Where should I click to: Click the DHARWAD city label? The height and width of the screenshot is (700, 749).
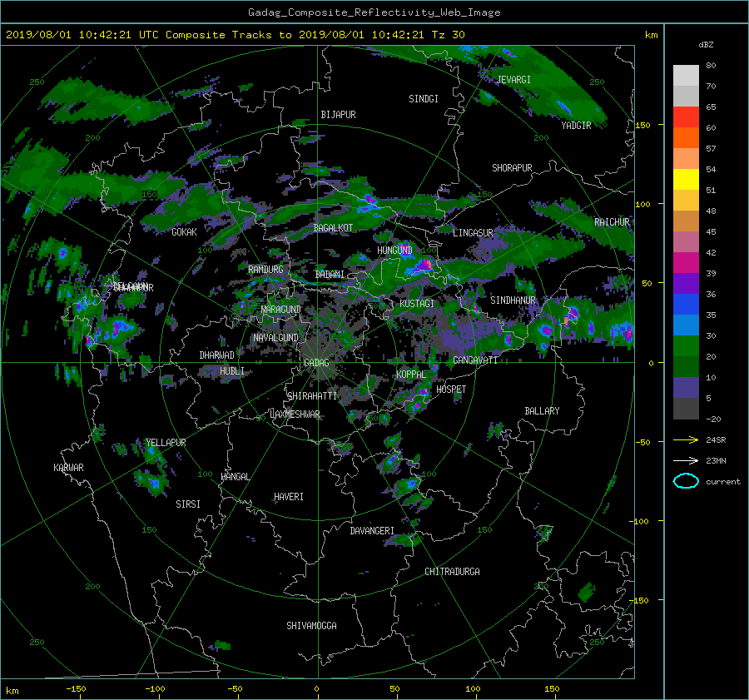click(216, 355)
